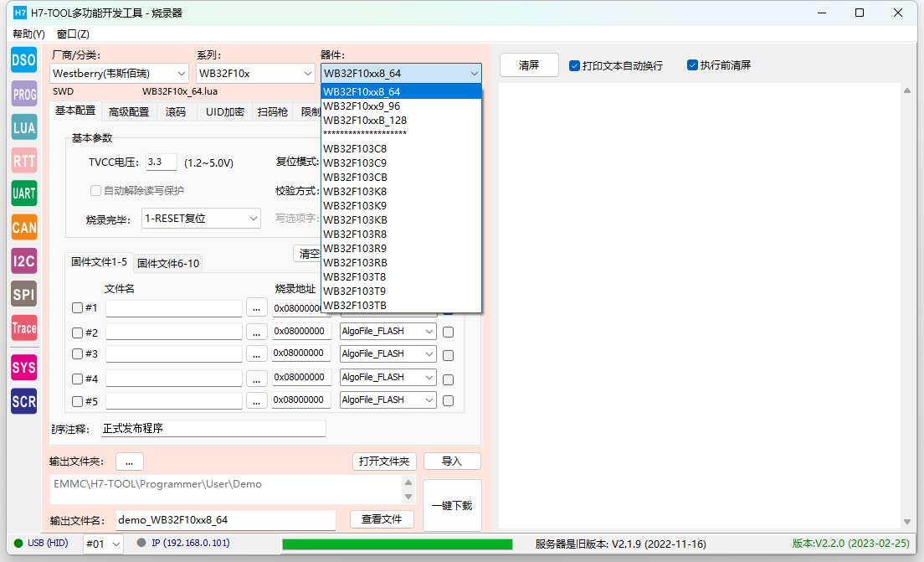Screen dimensions: 924x562
Task: Switch to the UID加密 tab
Action: point(225,111)
